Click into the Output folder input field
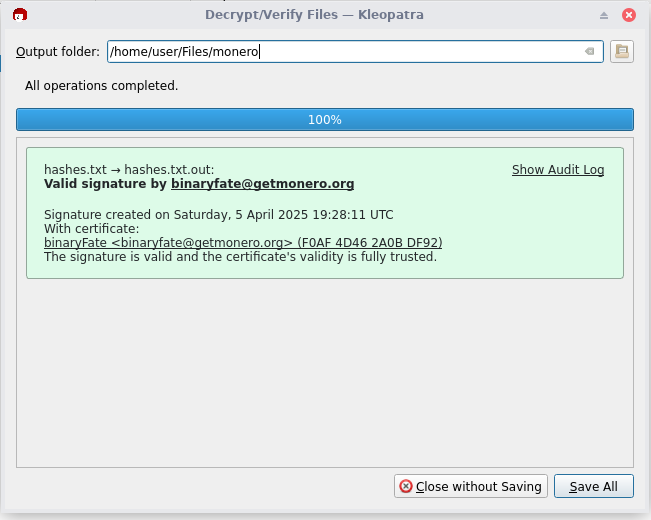The width and height of the screenshot is (651, 520). pyautogui.click(x=355, y=52)
